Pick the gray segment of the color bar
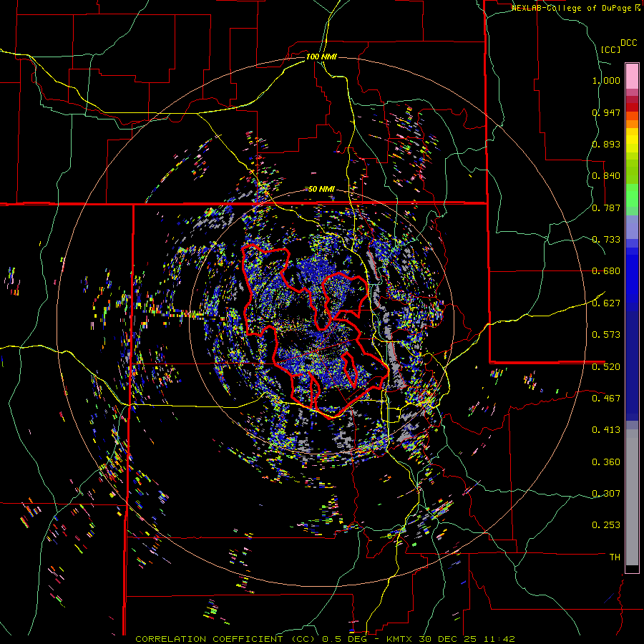This screenshot has width=644, height=644. [x=632, y=497]
